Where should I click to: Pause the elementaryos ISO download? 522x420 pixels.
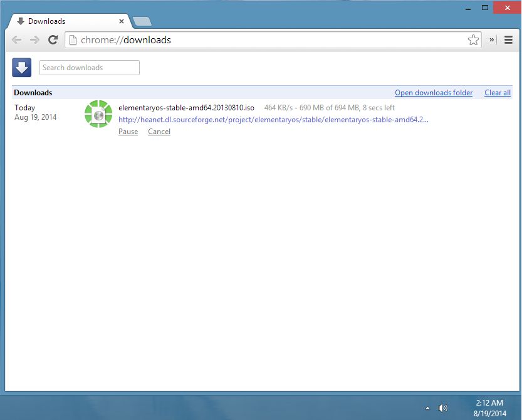[128, 132]
